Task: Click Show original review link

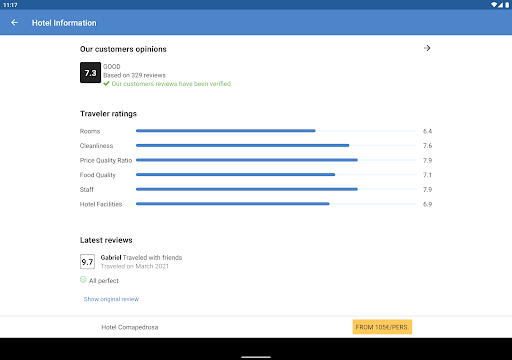Action: (x=111, y=299)
